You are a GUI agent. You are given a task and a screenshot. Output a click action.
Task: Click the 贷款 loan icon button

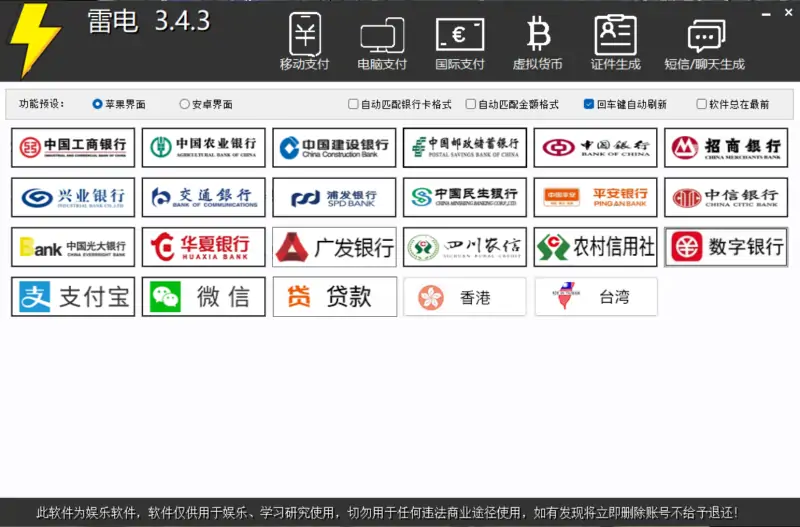pos(334,297)
